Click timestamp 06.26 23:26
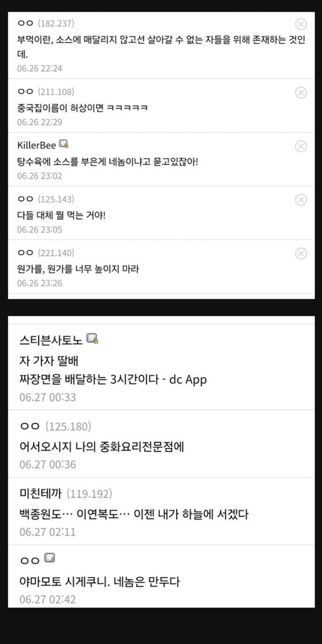This screenshot has height=644, width=322. 39,283
